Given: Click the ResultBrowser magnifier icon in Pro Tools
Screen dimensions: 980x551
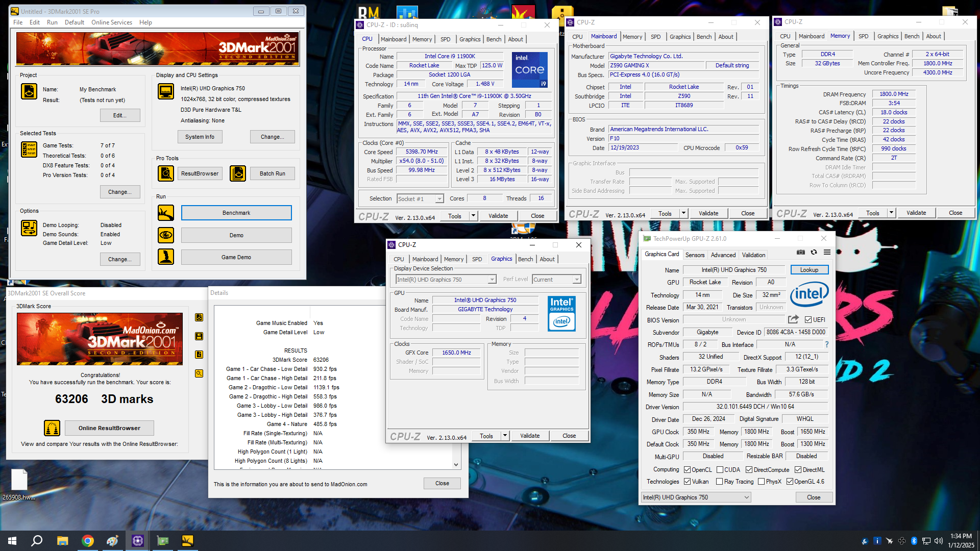Looking at the screenshot, I should coord(166,173).
